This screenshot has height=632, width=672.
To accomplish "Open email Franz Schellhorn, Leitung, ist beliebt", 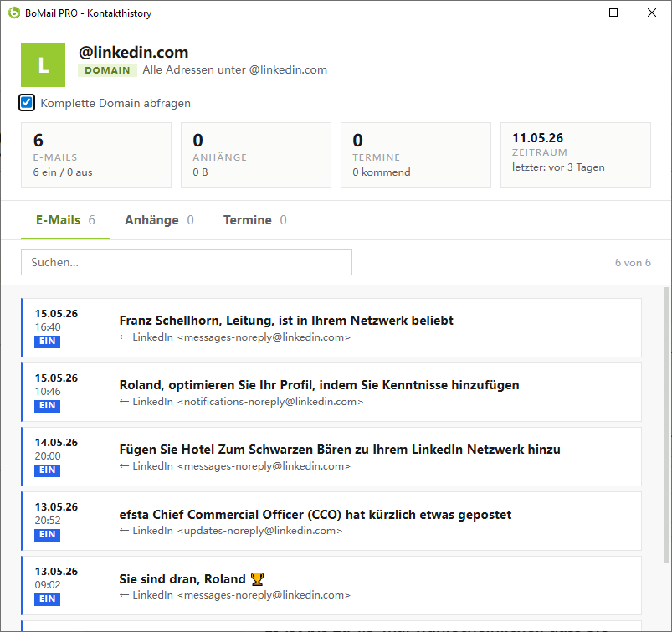I will click(x=331, y=327).
